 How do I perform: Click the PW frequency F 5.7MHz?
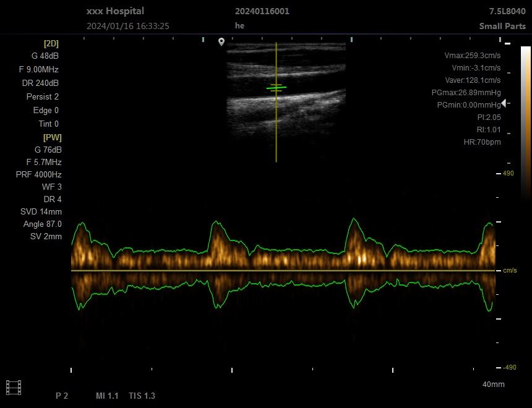[44, 162]
